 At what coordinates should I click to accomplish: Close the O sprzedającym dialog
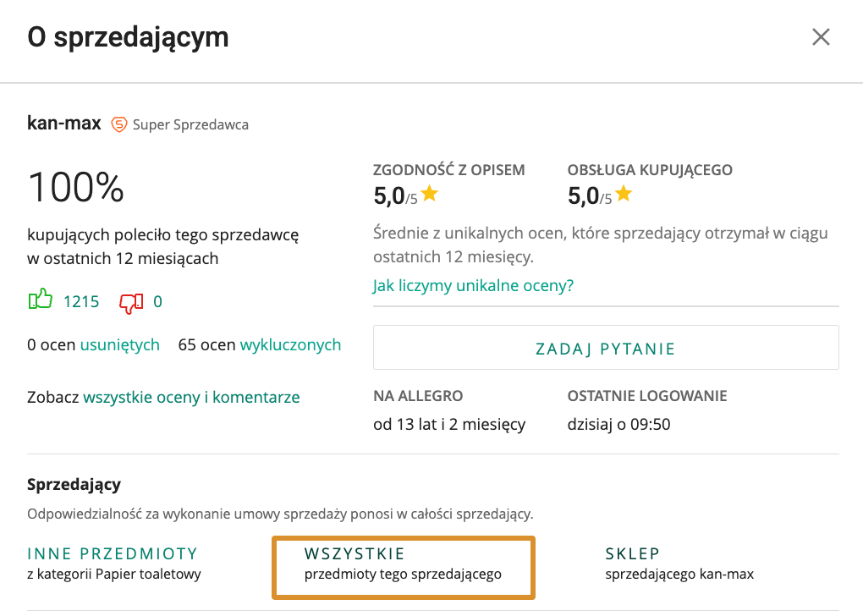[x=821, y=37]
